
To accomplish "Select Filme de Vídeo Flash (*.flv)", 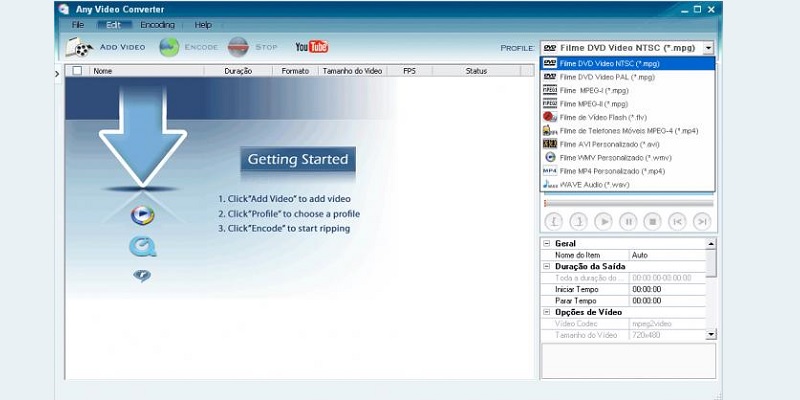I will point(628,117).
